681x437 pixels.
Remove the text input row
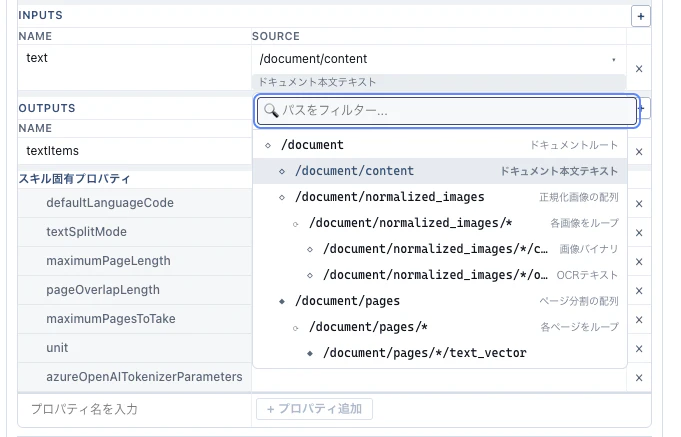coord(639,70)
